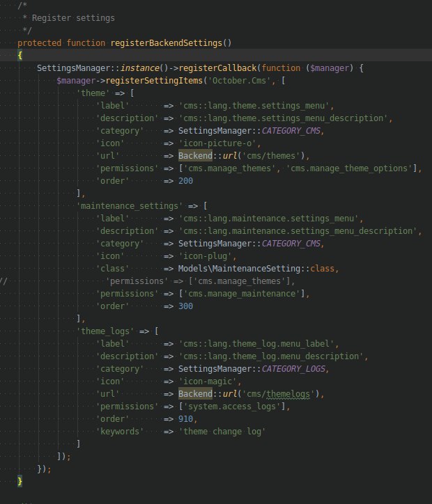432x504 pixels.
Task: Click the 'theme_logs' array key
Action: pos(105,331)
